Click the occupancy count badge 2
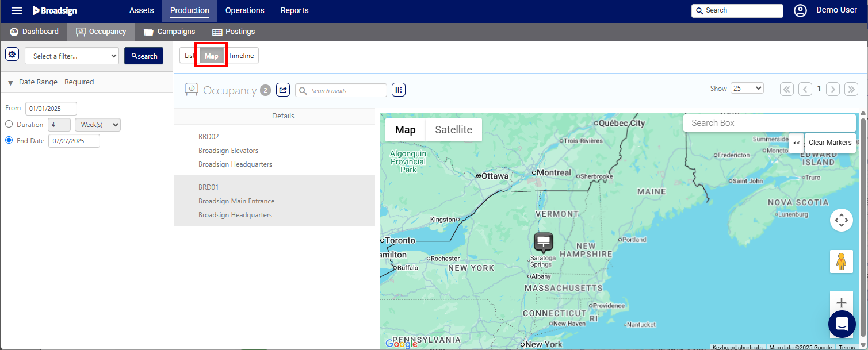 [265, 90]
